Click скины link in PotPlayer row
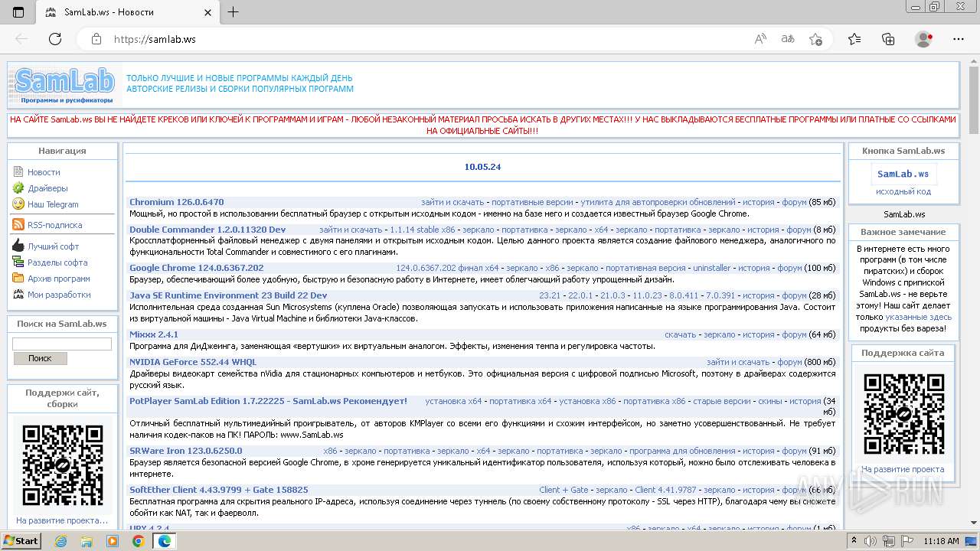980x551 pixels. (769, 401)
